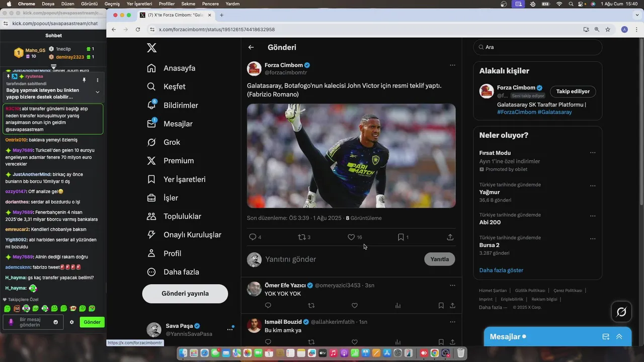Go back using Gönderi arrow

[251, 47]
